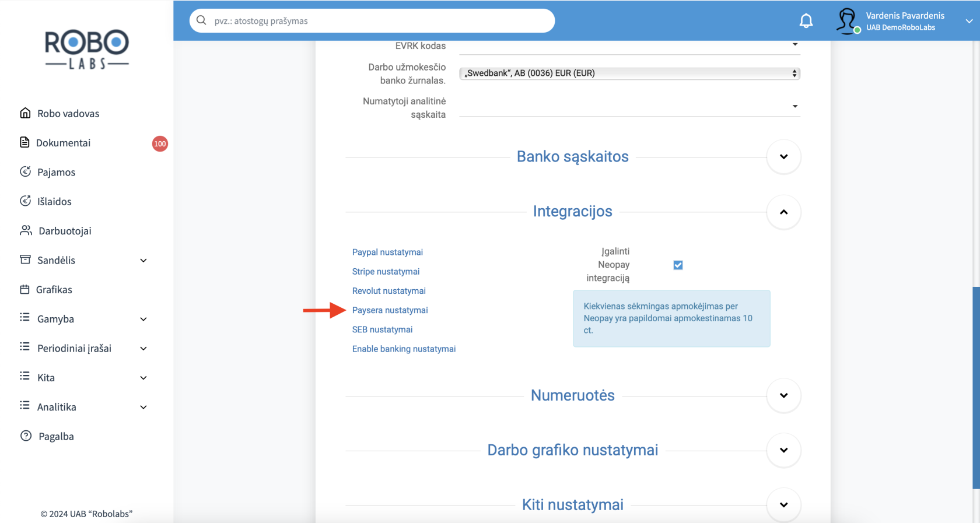Click the Gamyba list icon
Image resolution: width=980 pixels, height=523 pixels.
pos(24,318)
